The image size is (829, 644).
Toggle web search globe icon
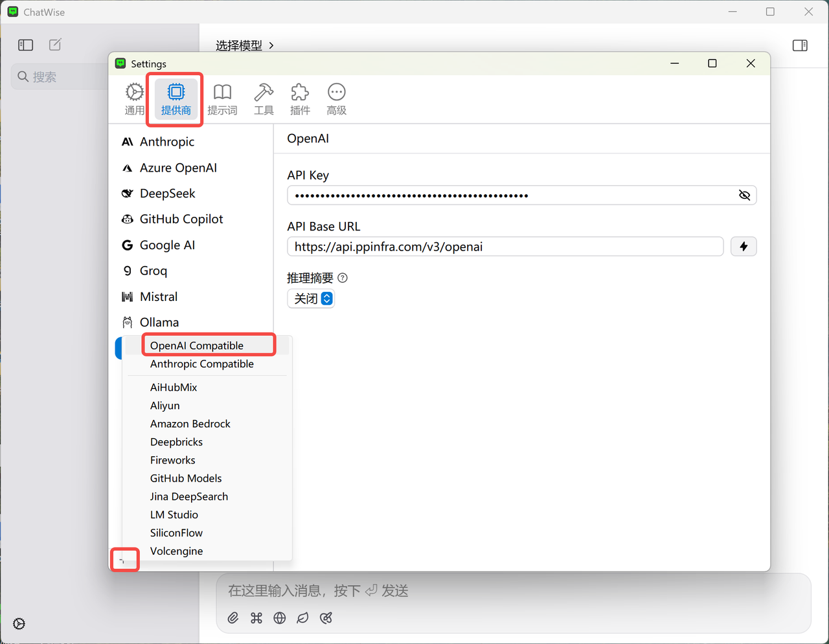(x=280, y=618)
